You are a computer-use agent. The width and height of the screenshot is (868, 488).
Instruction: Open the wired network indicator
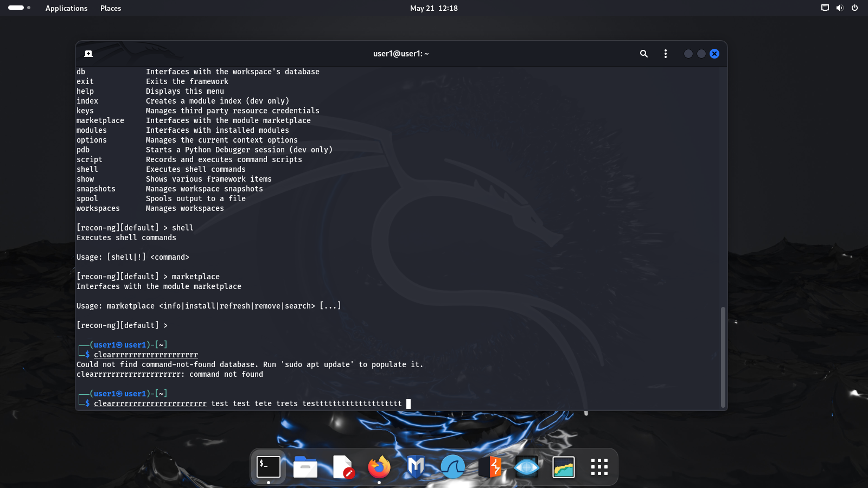825,8
